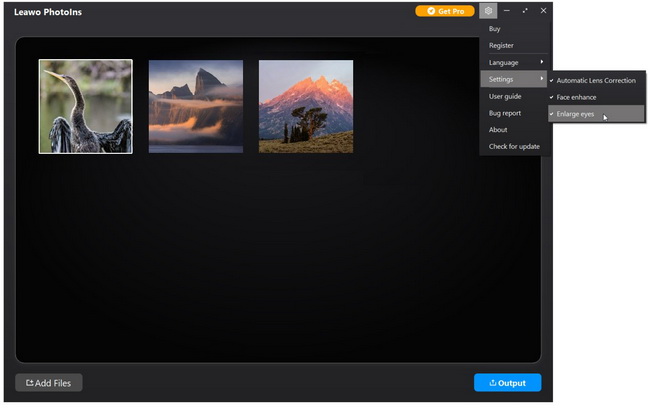The width and height of the screenshot is (650, 408).
Task: Select the bird photo thumbnail
Action: [86, 106]
